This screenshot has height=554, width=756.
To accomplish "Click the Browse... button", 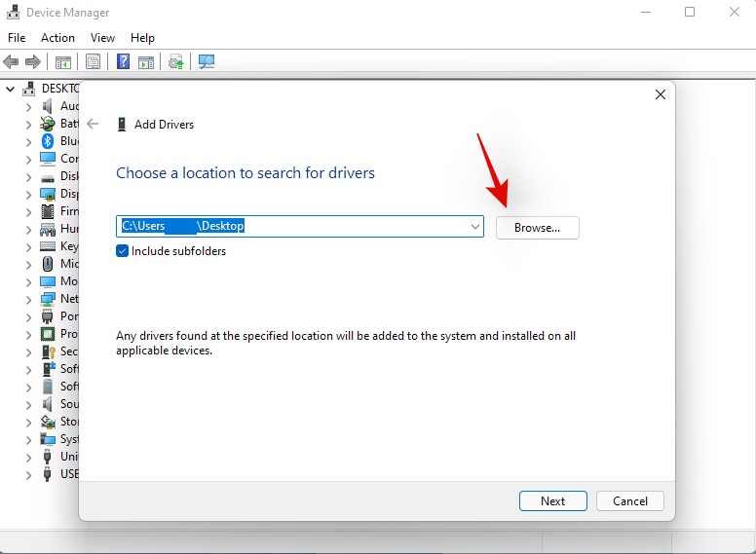I will tap(538, 228).
